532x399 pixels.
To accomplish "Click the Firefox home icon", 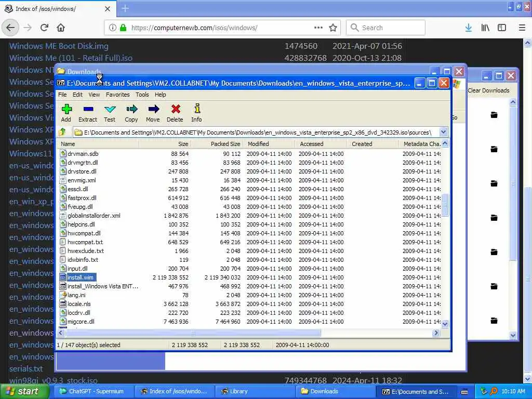I will pyautogui.click(x=61, y=28).
